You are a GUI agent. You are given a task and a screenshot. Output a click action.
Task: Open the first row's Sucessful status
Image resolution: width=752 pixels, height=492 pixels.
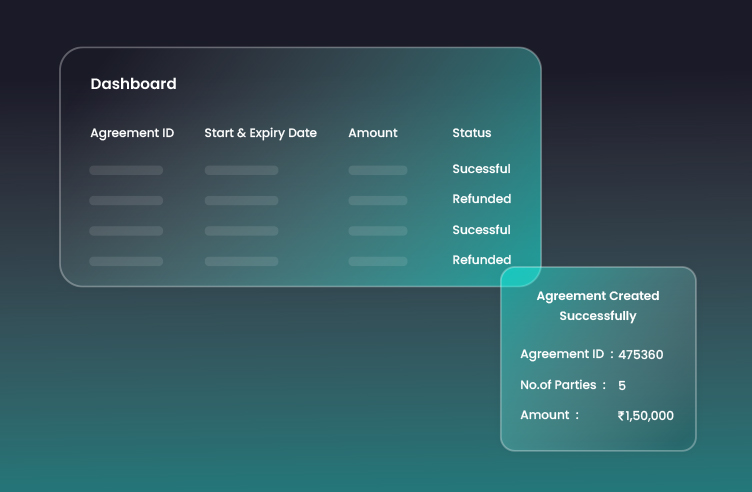(x=481, y=169)
